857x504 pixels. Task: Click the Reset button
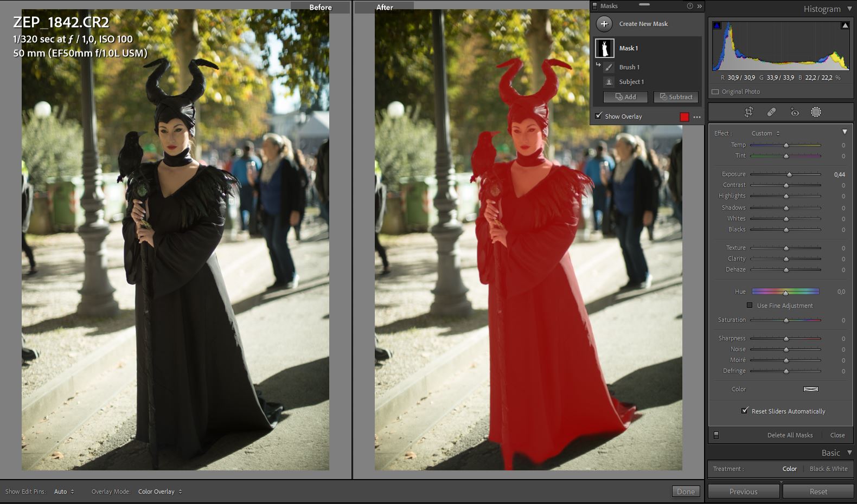818,492
